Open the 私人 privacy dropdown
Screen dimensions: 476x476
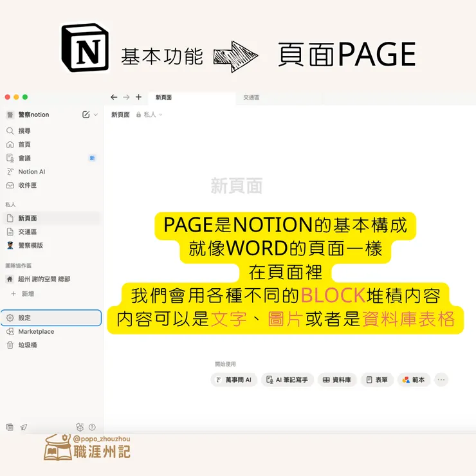click(149, 114)
